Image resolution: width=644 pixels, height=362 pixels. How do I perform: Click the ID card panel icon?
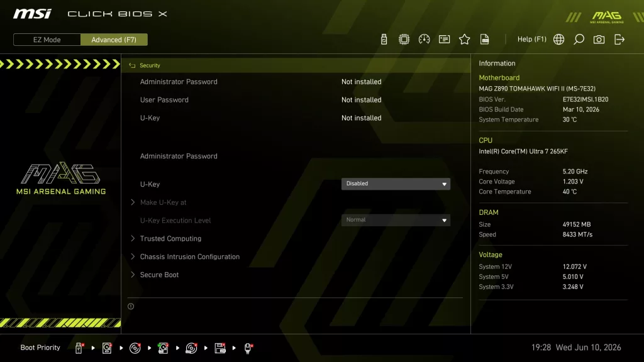pos(445,40)
